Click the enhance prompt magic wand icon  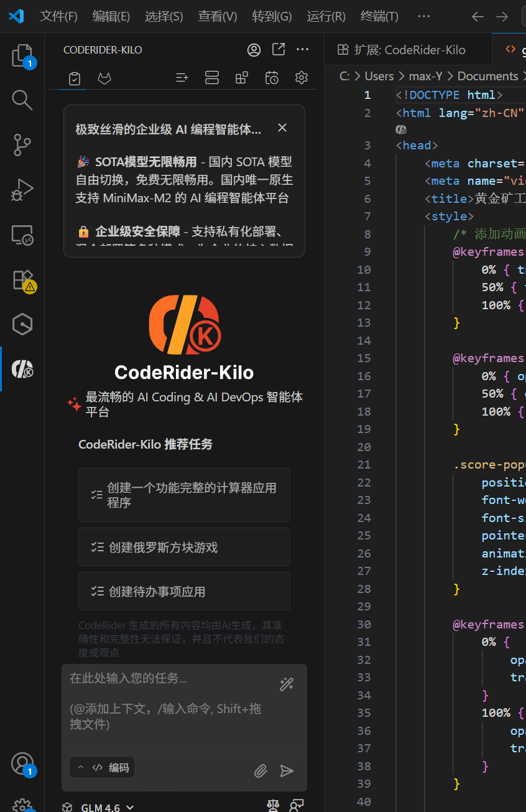pos(286,684)
